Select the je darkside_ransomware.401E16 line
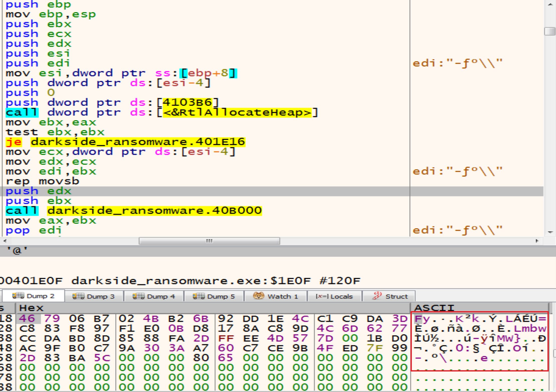This screenshot has width=556, height=392. tap(125, 142)
